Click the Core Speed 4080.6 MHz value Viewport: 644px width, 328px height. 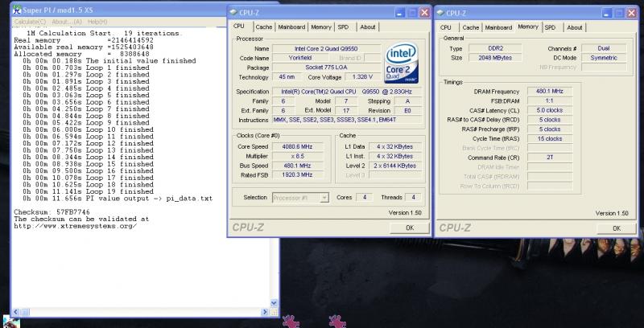click(298, 146)
